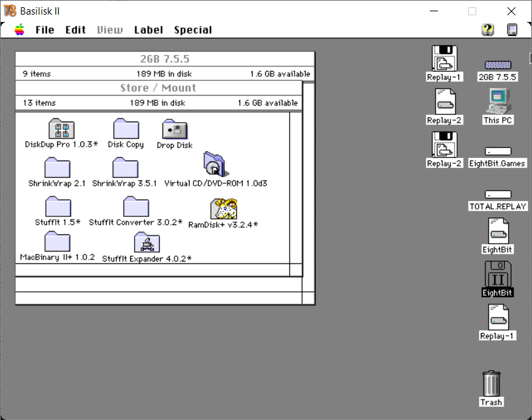Click the Store / Mount window title bar

coord(159,88)
